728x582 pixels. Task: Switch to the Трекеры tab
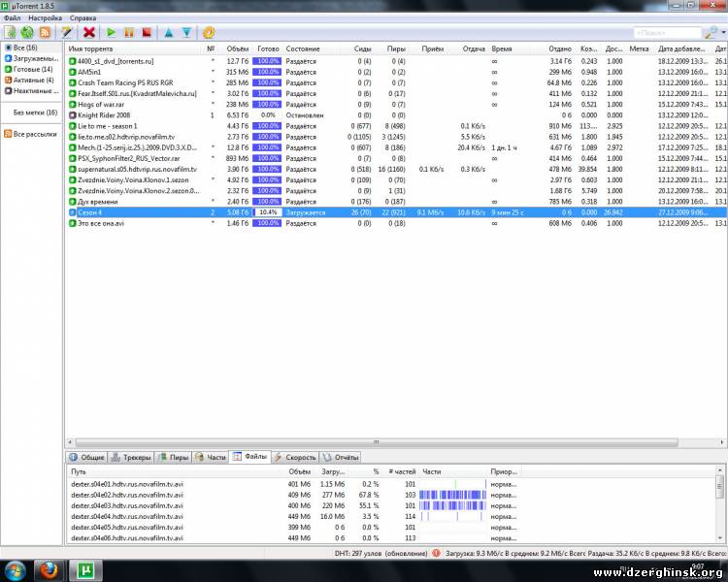point(131,457)
